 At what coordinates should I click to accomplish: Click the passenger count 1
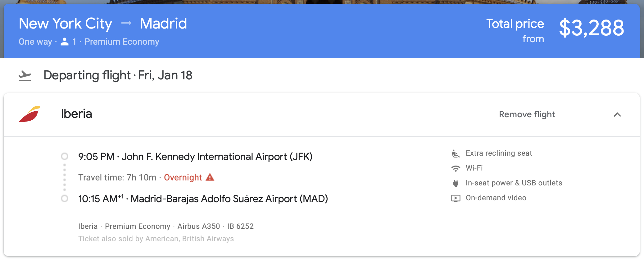(74, 41)
